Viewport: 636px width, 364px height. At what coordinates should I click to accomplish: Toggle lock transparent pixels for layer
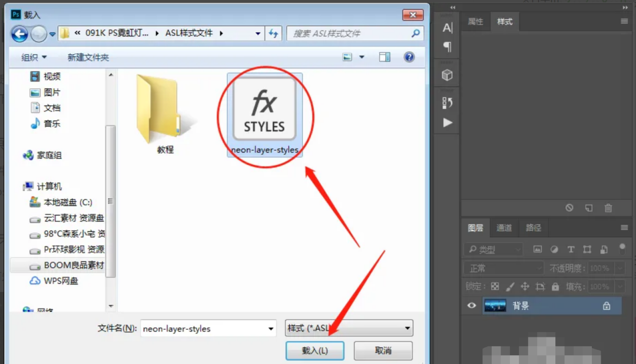495,286
